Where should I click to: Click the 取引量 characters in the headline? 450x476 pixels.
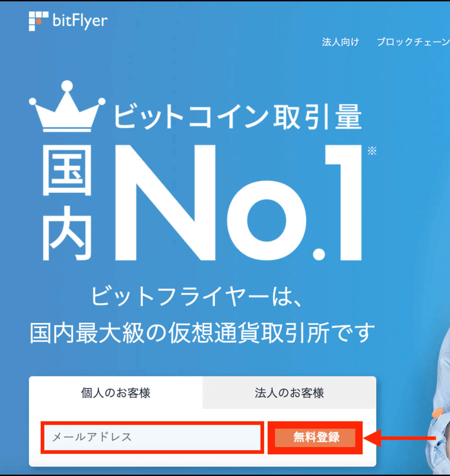coord(317,117)
